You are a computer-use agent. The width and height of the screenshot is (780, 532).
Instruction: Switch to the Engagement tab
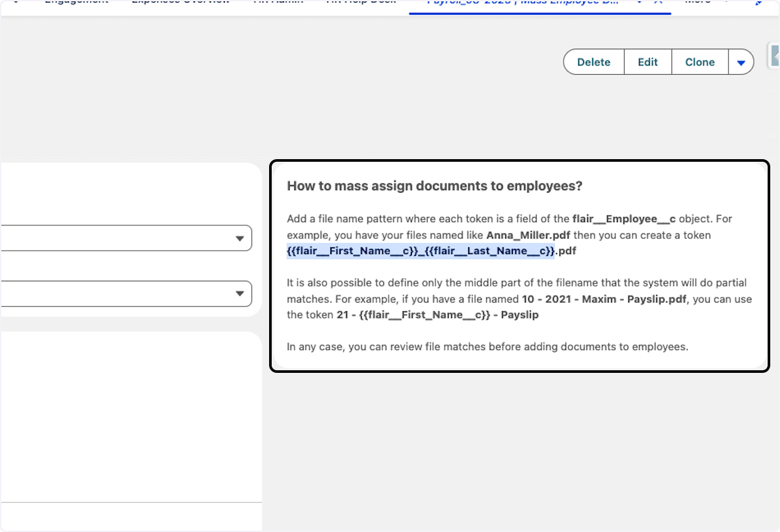pyautogui.click(x=76, y=2)
